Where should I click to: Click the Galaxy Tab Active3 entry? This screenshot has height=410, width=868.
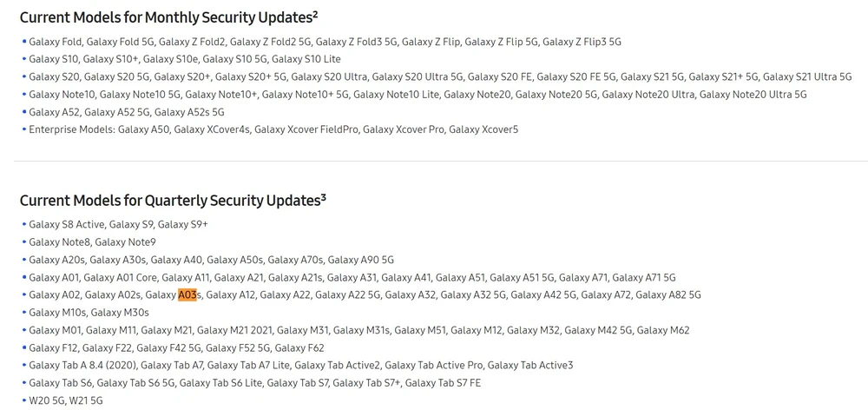531,365
